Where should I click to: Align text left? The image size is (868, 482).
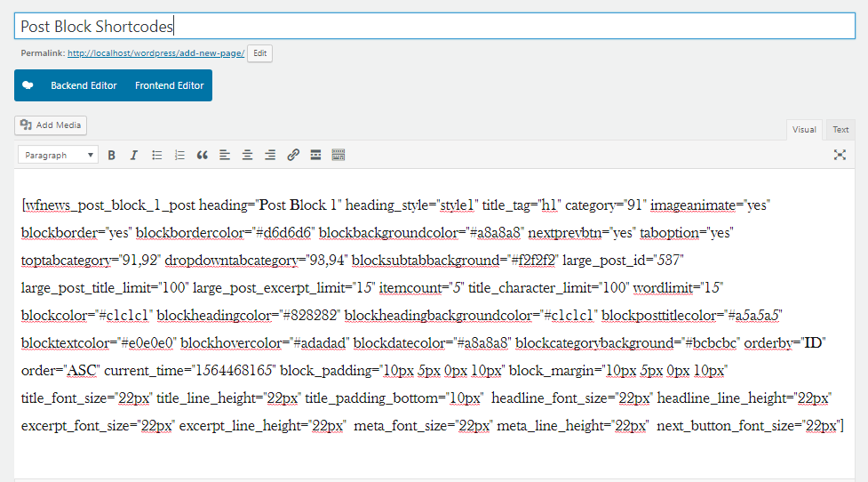tap(225, 155)
